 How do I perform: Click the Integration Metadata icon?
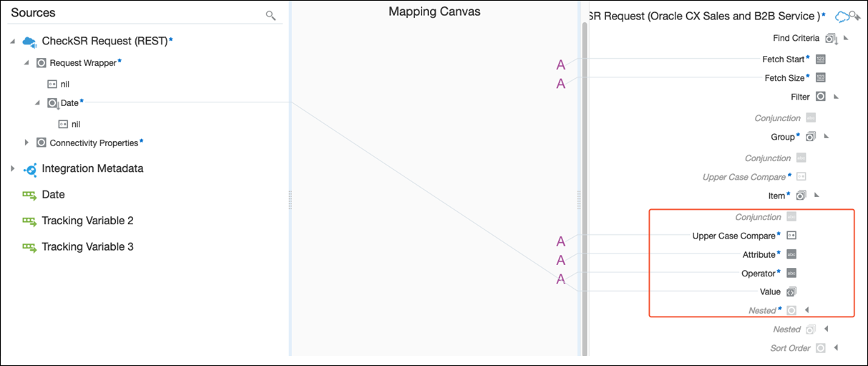[30, 169]
